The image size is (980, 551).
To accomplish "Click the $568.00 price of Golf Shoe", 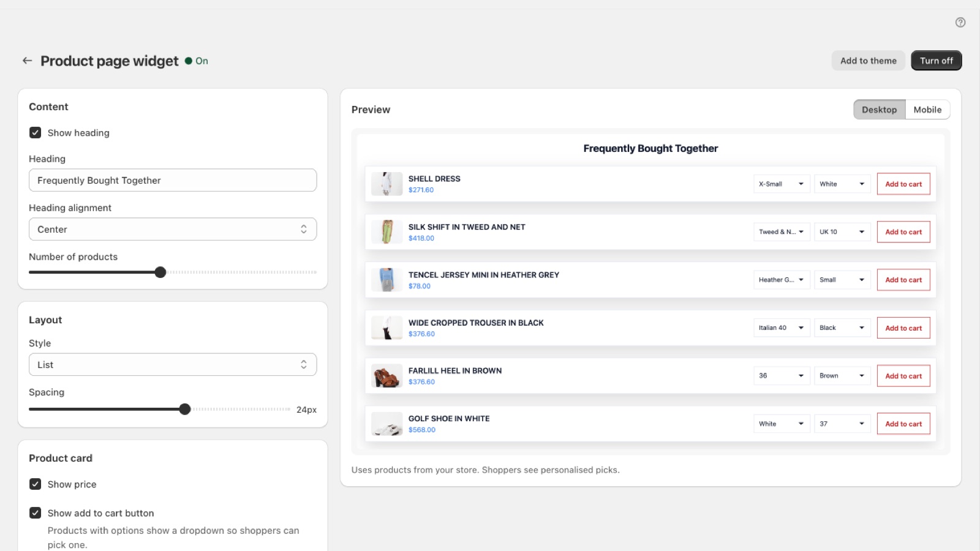I will 422,430.
